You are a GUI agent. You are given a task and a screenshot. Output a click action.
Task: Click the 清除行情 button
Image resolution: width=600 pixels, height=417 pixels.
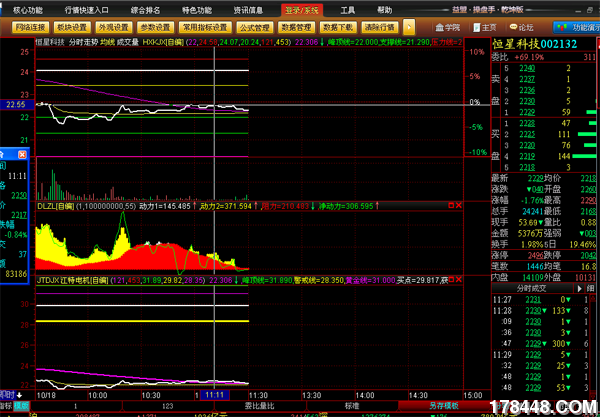tap(380, 28)
